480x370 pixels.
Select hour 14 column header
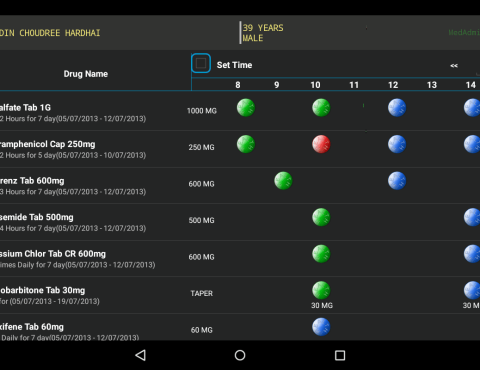coord(471,85)
